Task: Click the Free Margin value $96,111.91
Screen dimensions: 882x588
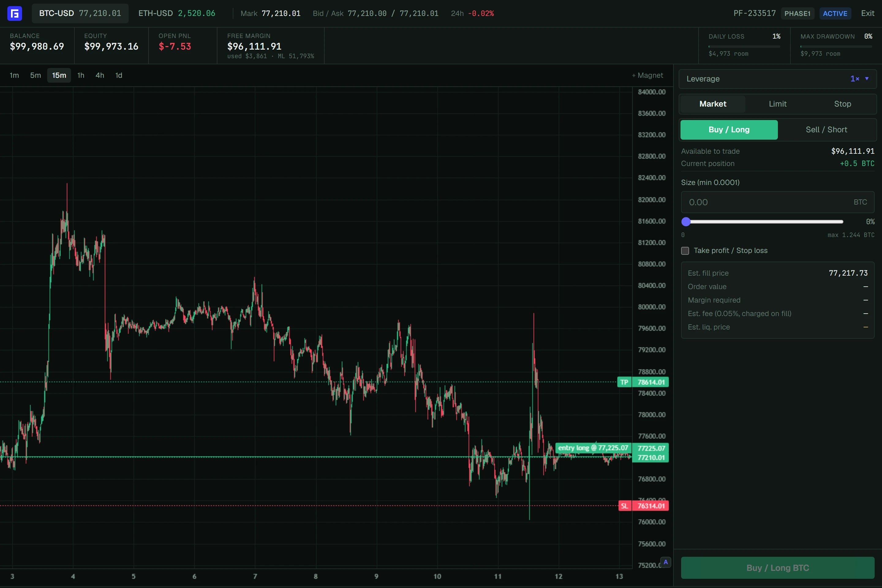Action: (254, 47)
